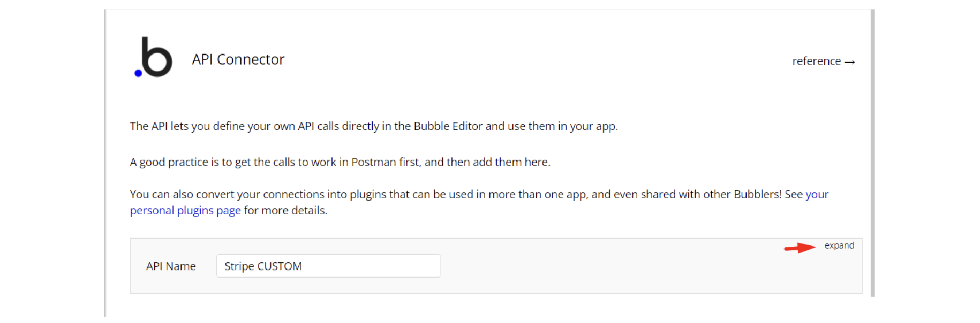980x323 pixels.
Task: Open the reference documentation link
Action: pos(817,61)
